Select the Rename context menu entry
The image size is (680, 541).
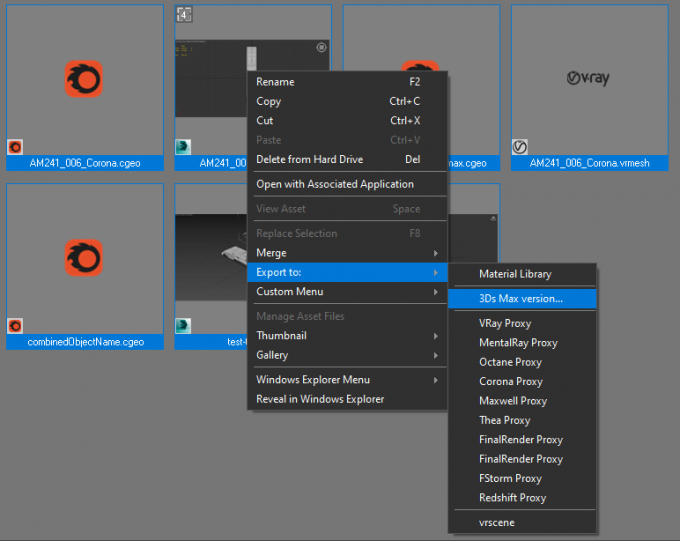[347, 82]
